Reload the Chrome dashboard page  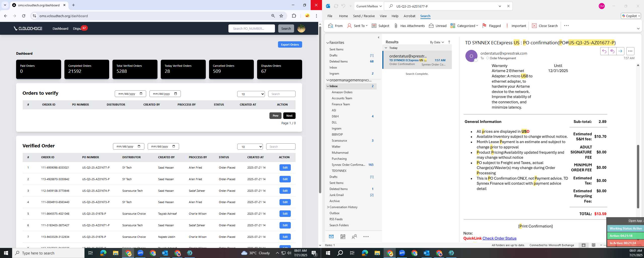(24, 16)
